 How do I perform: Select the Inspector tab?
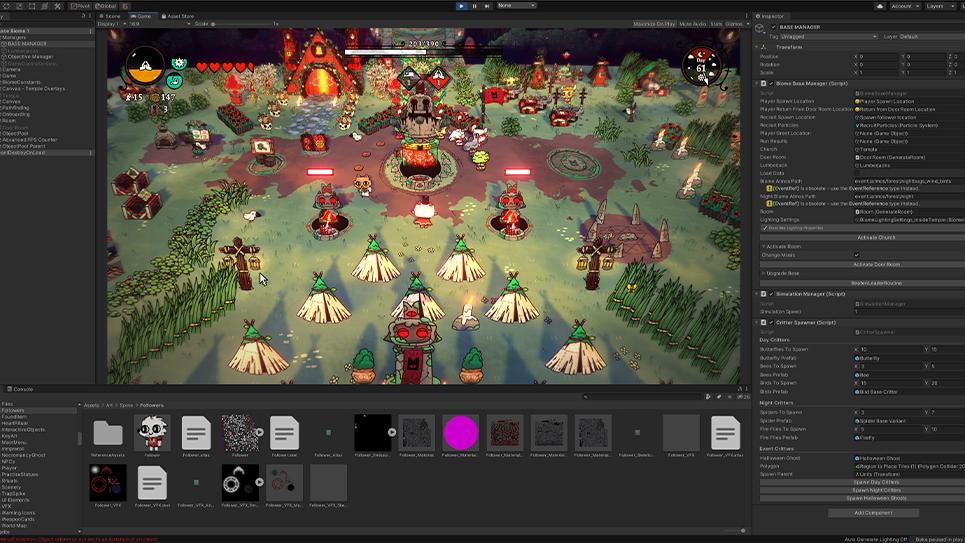point(770,16)
